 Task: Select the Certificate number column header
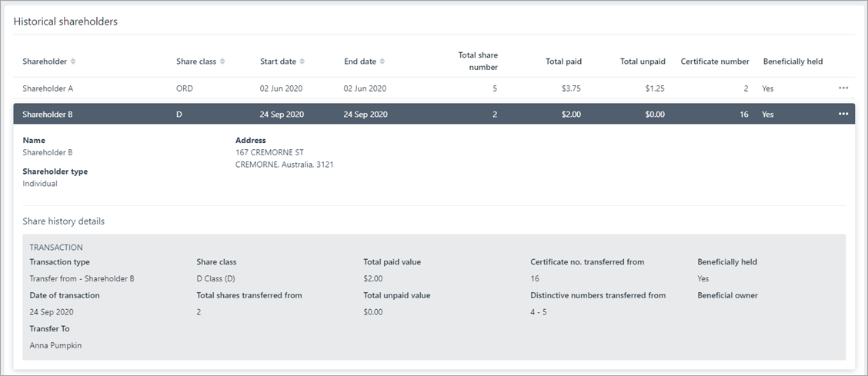[x=715, y=62]
